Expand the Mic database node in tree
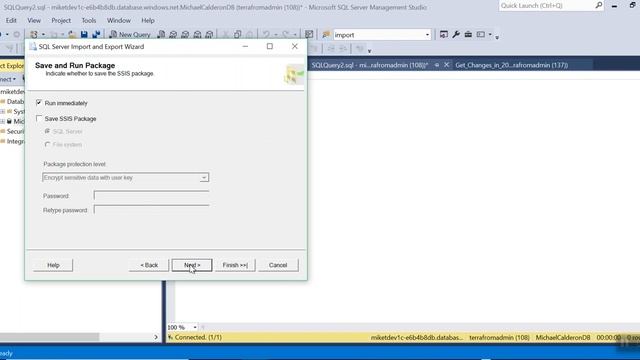This screenshot has height=360, width=640. coord(2,121)
